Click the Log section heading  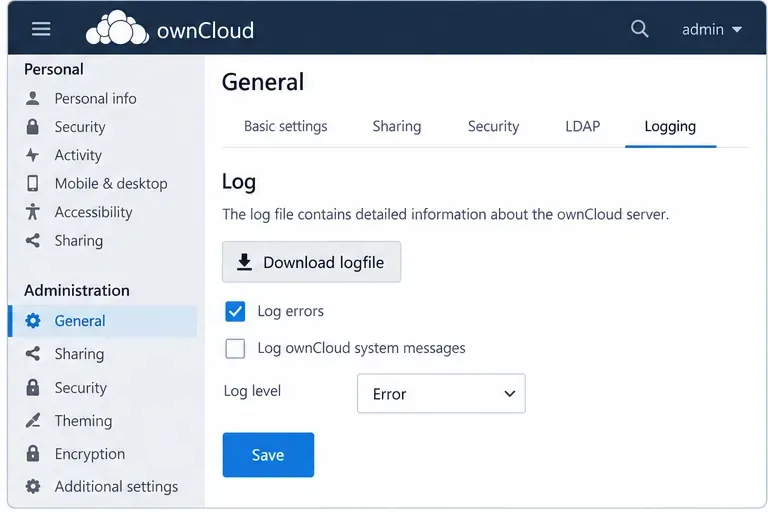(x=239, y=182)
